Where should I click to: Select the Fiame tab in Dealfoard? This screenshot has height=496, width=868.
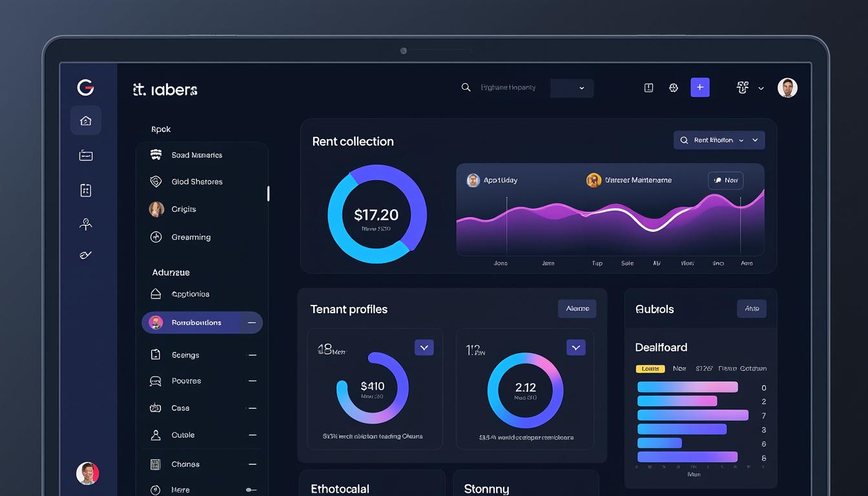(727, 369)
